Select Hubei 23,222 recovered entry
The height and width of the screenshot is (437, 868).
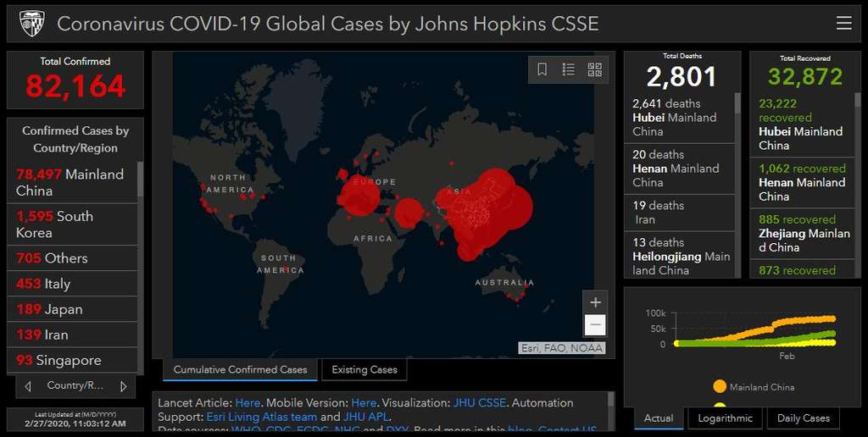802,124
